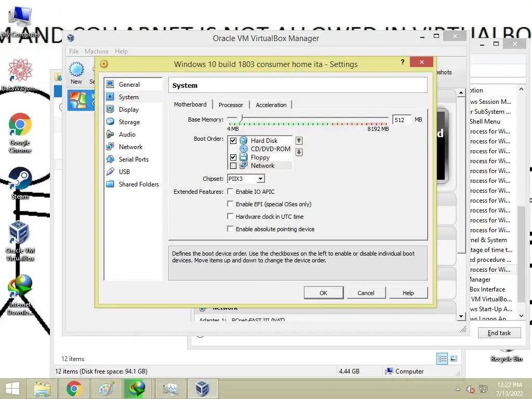Cancel the Settings dialog
The image size is (532, 399).
point(366,293)
